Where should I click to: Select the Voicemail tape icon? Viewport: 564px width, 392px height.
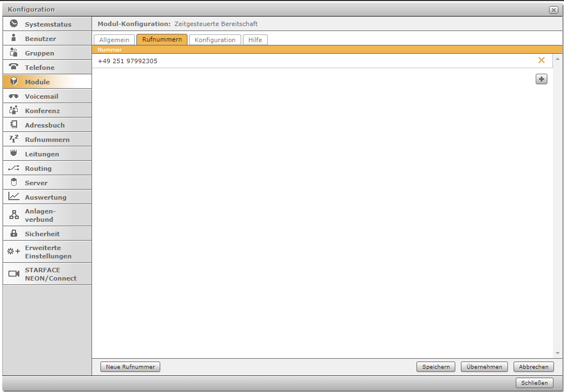click(14, 96)
